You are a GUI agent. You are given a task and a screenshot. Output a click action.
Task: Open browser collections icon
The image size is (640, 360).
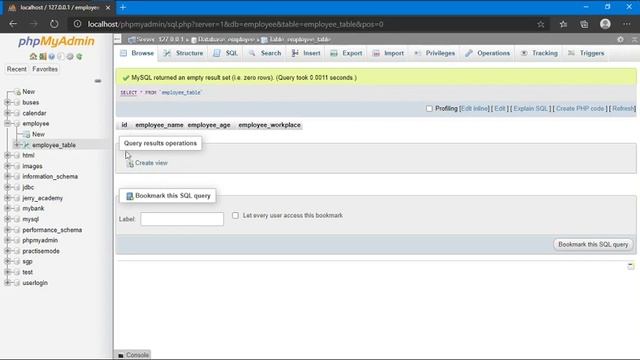[x=584, y=24]
